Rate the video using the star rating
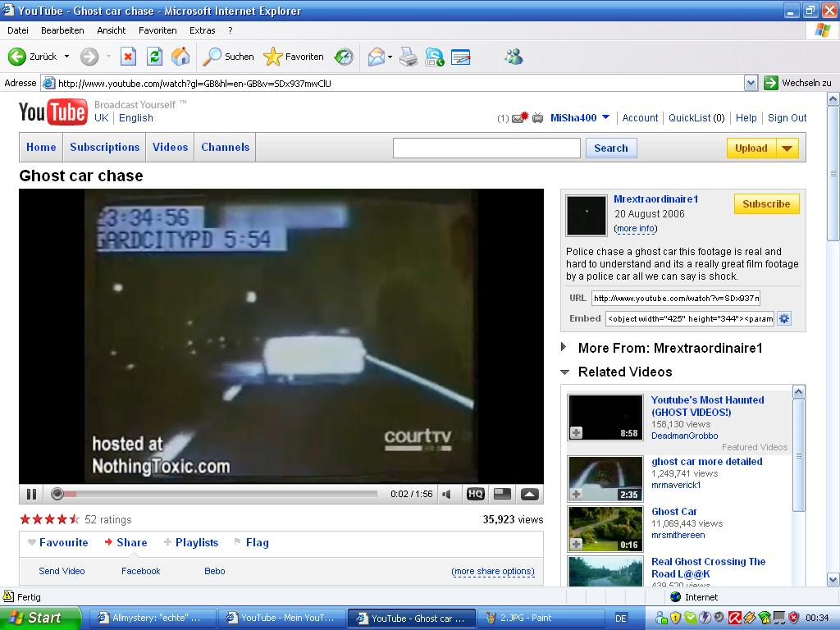 click(49, 519)
